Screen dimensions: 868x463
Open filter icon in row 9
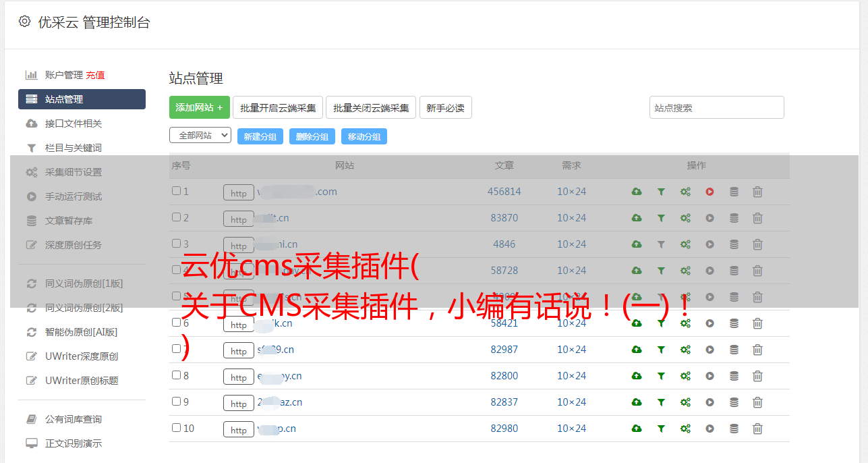[x=661, y=402]
